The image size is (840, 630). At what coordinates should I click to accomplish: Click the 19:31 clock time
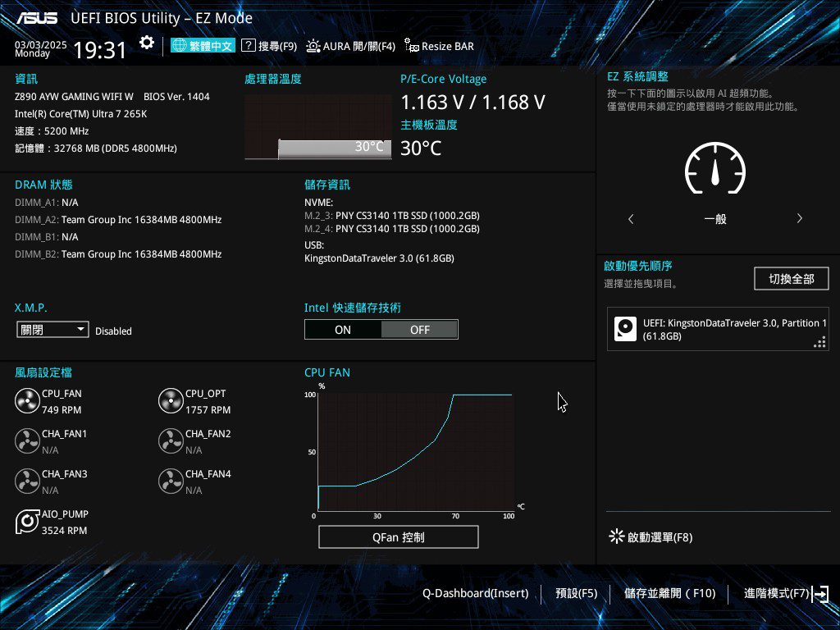(99, 50)
